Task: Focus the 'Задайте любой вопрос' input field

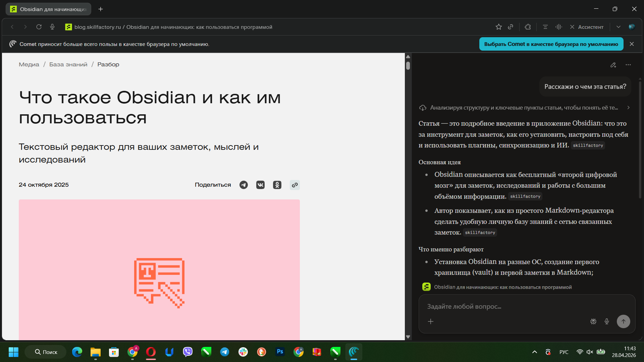Action: click(527, 306)
